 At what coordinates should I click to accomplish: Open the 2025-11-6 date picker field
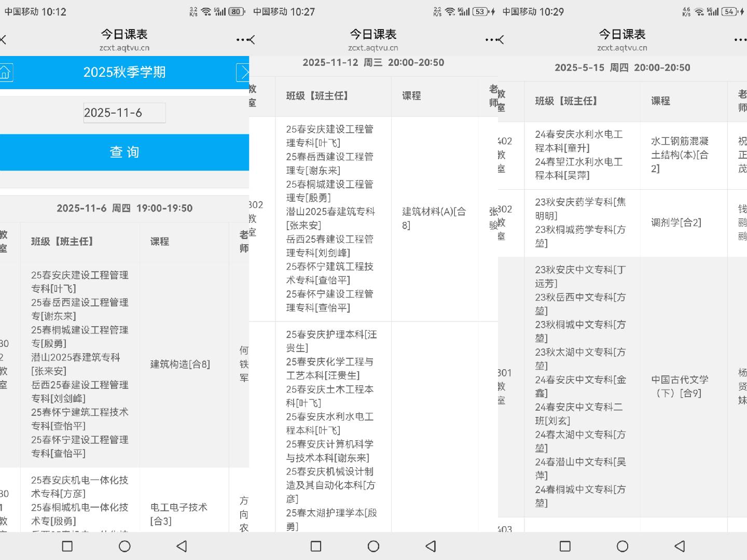point(125,113)
